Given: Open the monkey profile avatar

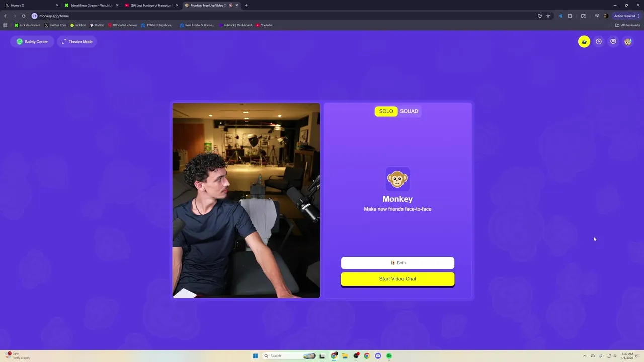Looking at the screenshot, I should pyautogui.click(x=628, y=42).
